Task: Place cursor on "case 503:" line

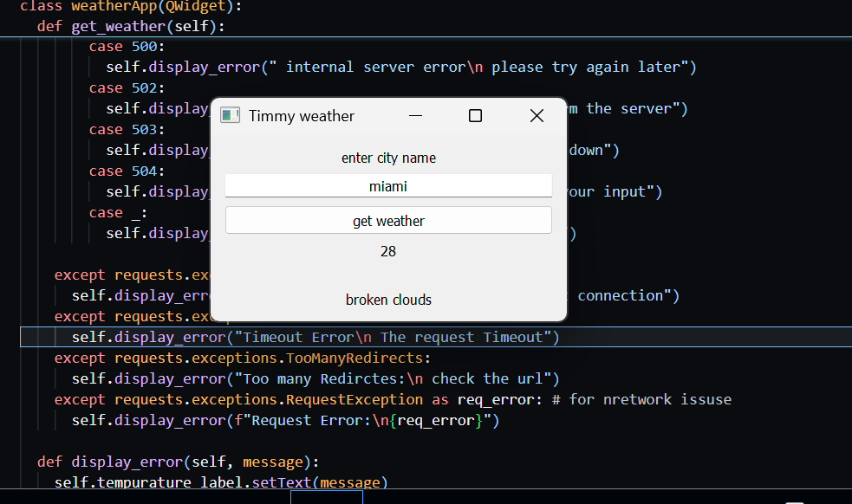Action: 127,129
